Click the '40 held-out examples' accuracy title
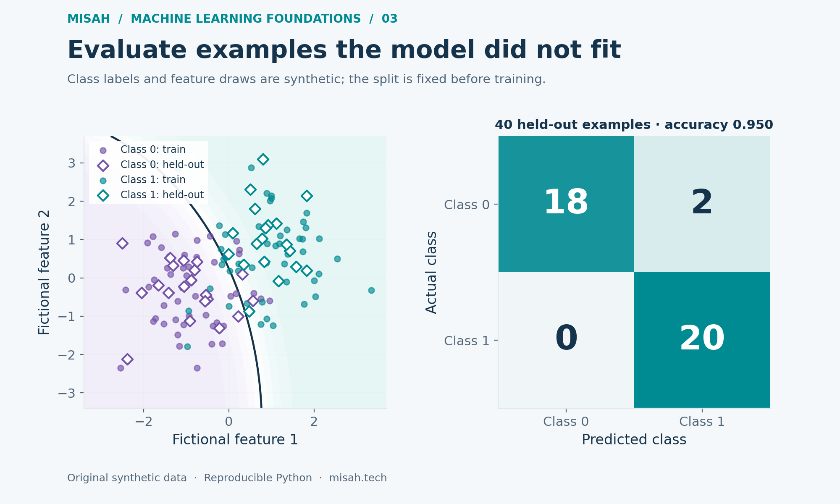 click(x=634, y=125)
